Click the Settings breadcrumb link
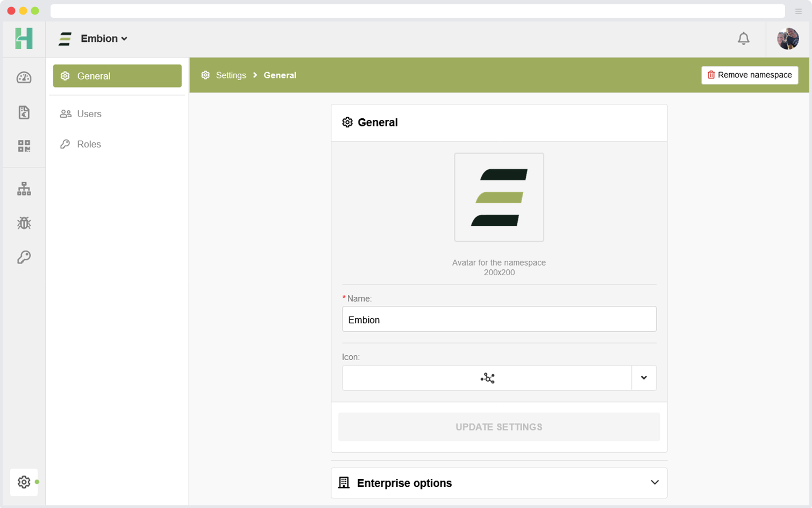Screen dimensions: 812x508 [x=231, y=75]
